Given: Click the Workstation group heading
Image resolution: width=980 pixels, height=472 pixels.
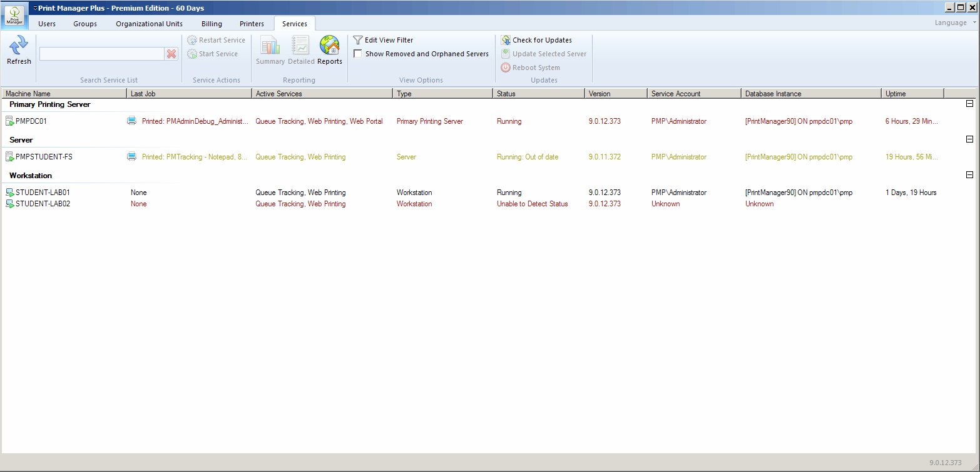Looking at the screenshot, I should pyautogui.click(x=31, y=176).
